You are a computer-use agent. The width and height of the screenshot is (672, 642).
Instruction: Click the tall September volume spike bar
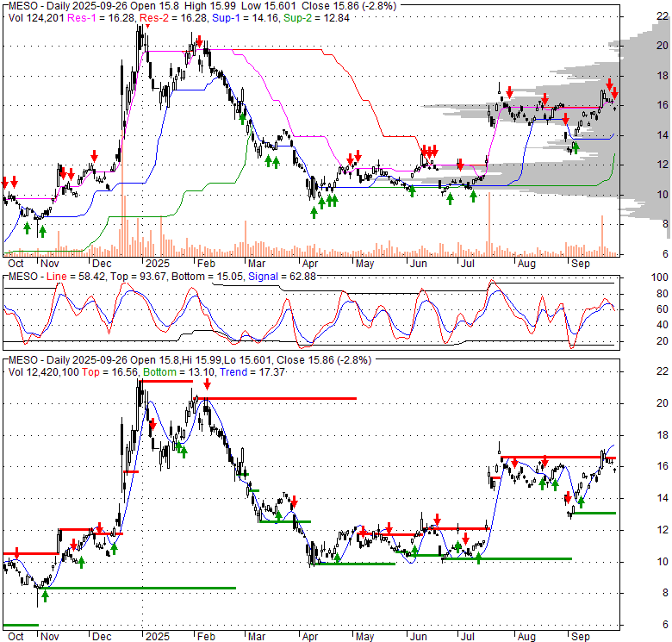click(602, 236)
